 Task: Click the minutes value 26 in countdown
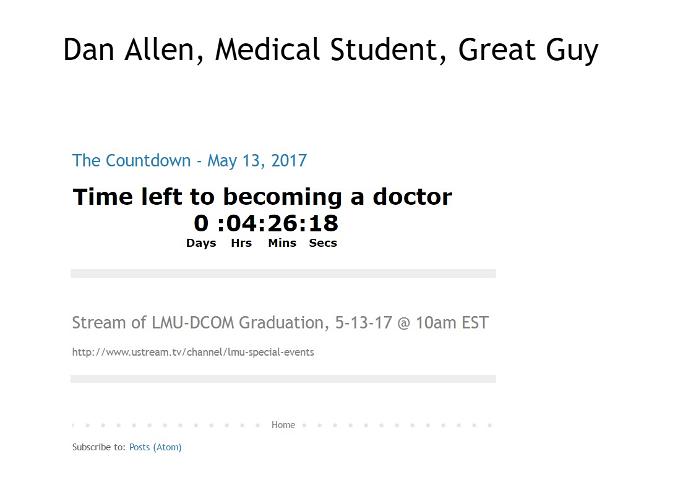(x=282, y=223)
